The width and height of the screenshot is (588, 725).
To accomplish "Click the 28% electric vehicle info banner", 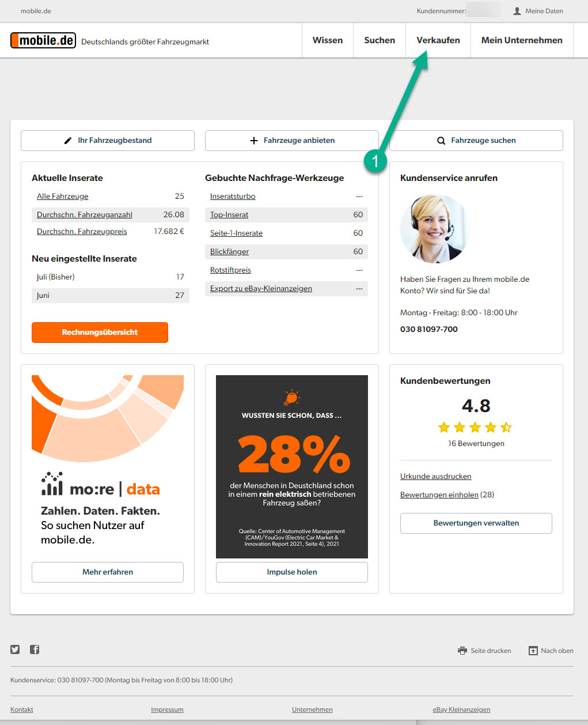I will pyautogui.click(x=292, y=467).
